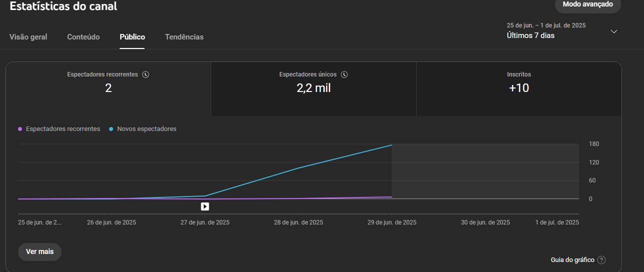Select the Público tab
The image size is (644, 272).
[x=132, y=37]
